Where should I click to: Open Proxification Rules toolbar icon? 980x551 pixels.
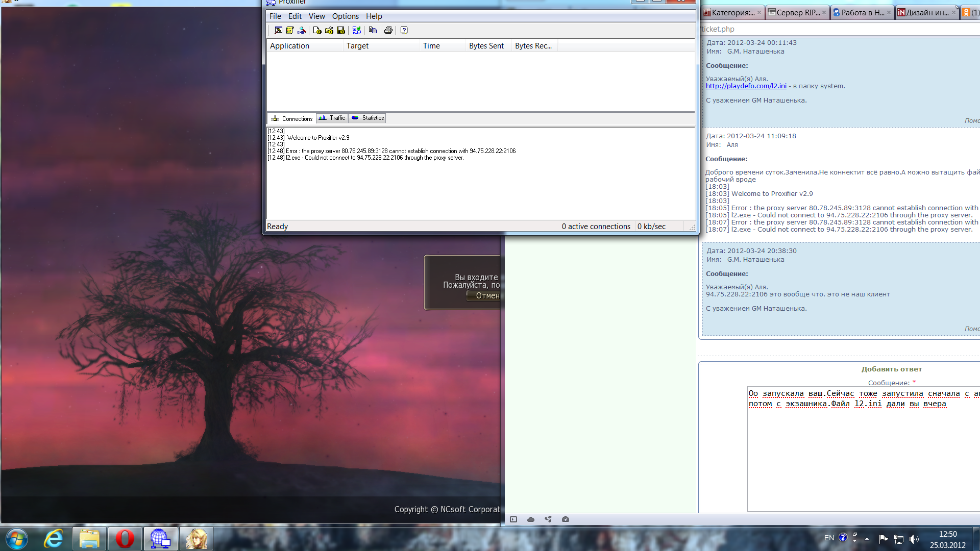point(290,31)
